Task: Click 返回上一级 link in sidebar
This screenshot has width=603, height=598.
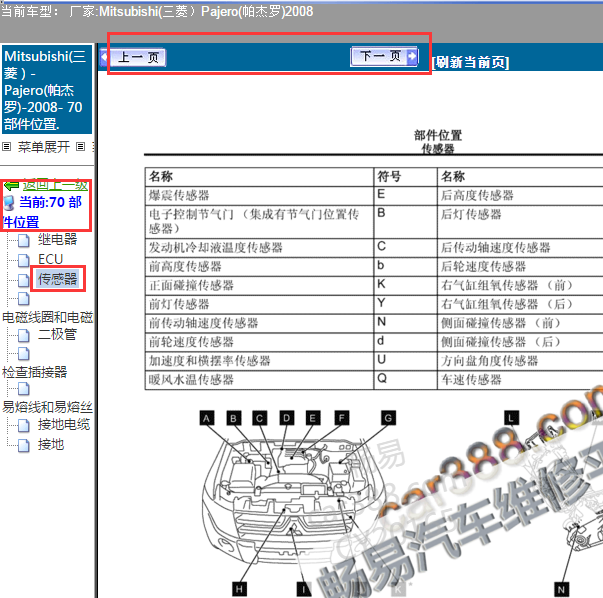Action: click(x=55, y=185)
